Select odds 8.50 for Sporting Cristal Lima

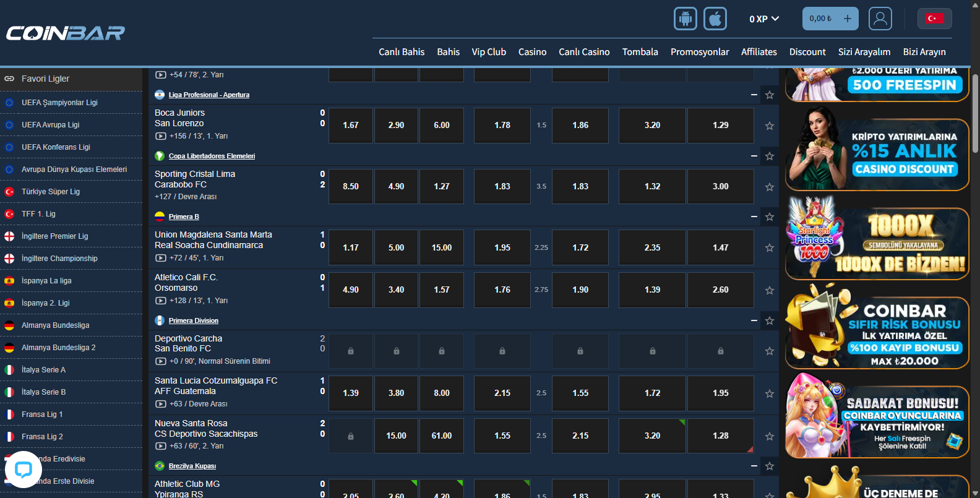click(x=351, y=186)
